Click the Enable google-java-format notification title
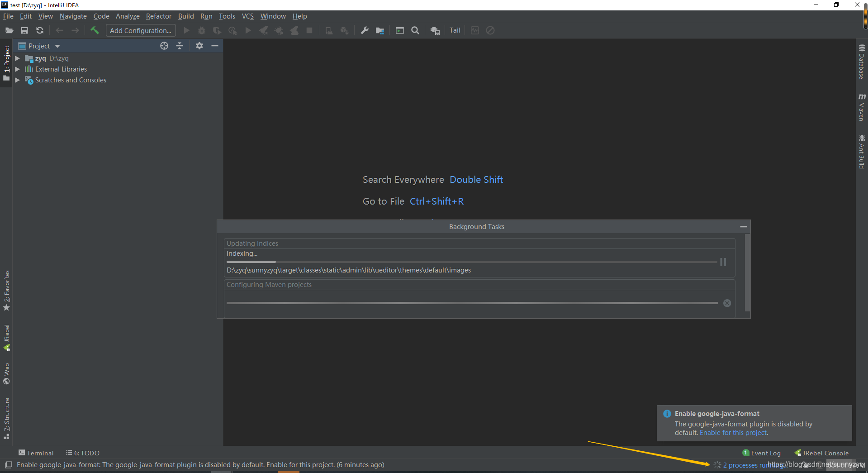 click(717, 414)
